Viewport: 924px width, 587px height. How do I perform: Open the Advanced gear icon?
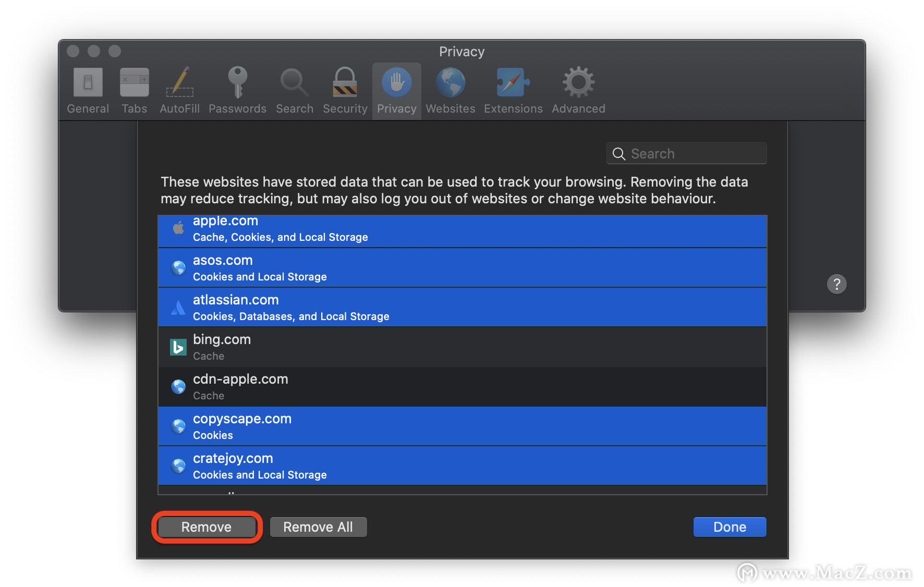click(x=579, y=82)
